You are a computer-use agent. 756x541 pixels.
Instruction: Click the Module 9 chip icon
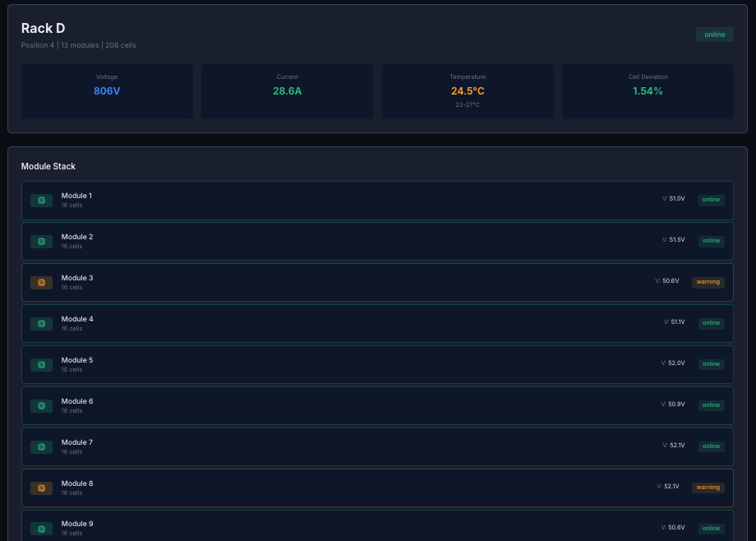[x=41, y=528]
